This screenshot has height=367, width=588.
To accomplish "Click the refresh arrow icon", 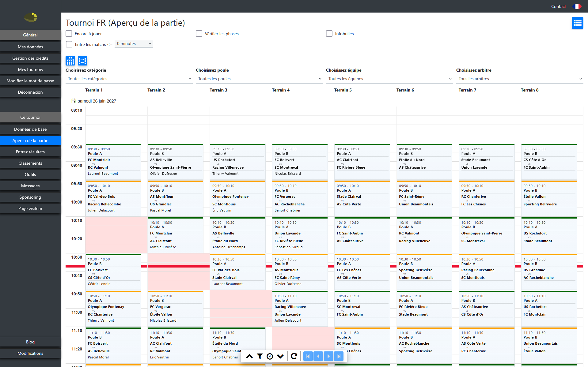I will click(x=294, y=356).
